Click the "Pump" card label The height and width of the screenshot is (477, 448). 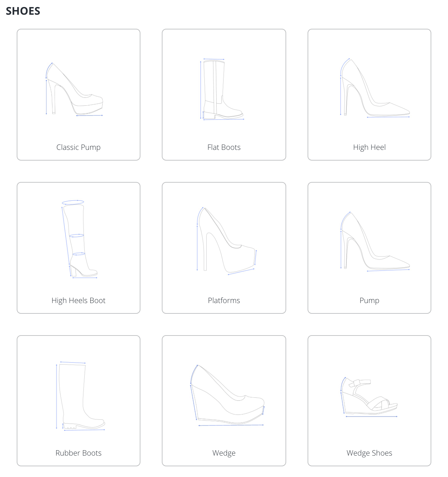point(369,301)
